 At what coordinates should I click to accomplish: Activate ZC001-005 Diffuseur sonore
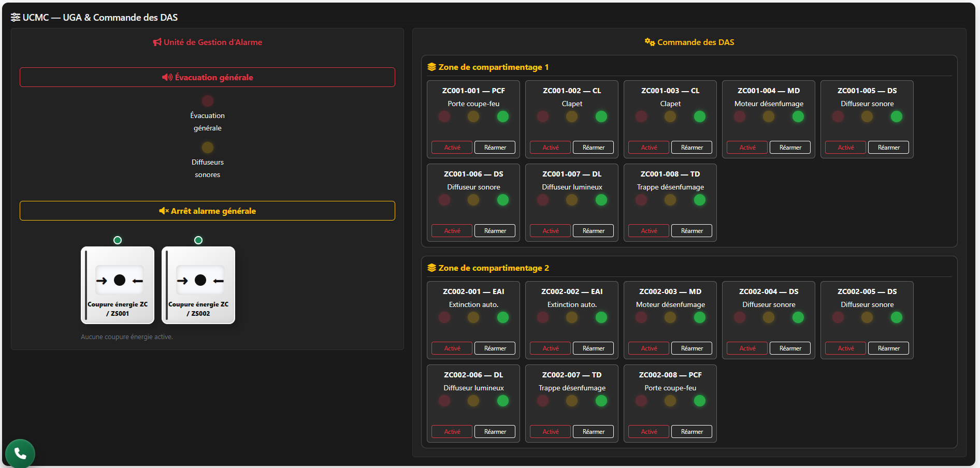pyautogui.click(x=846, y=148)
